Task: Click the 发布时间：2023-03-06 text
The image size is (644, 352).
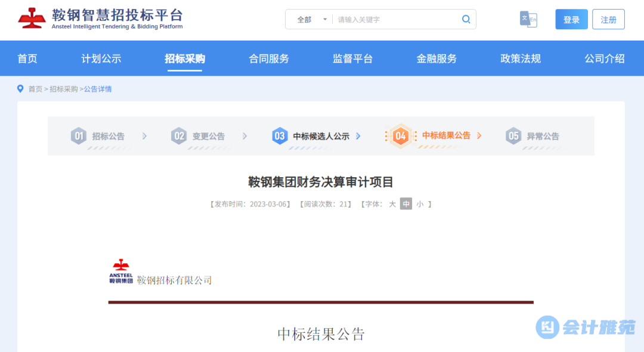Action: 250,204
